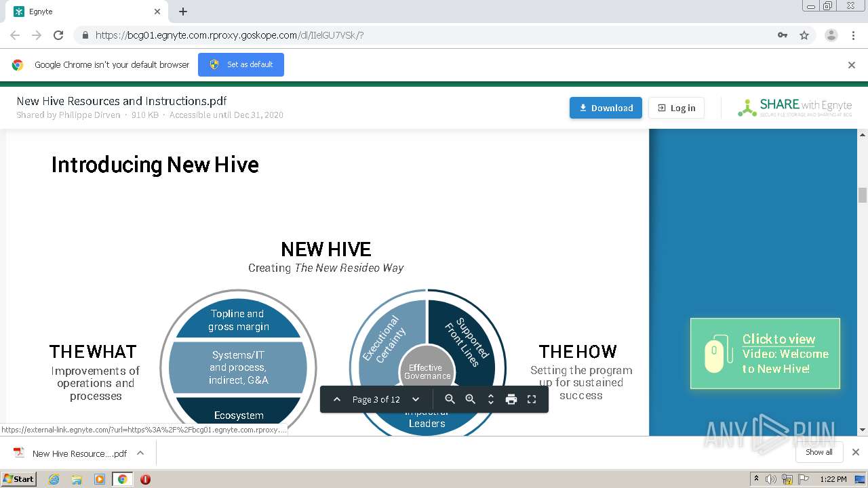Reload the current page
Image resolution: width=868 pixels, height=488 pixels.
tap(58, 35)
